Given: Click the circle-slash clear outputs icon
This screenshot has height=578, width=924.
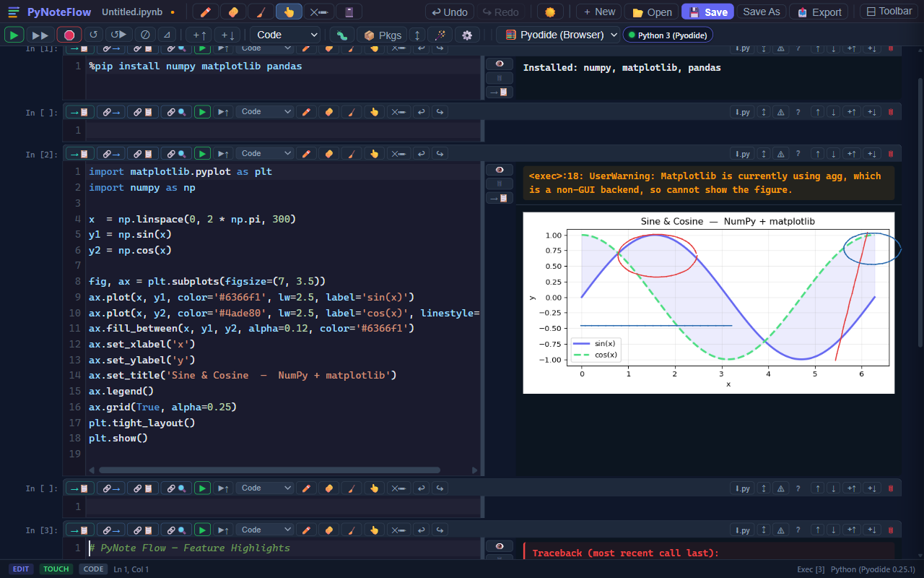Looking at the screenshot, I should pyautogui.click(x=145, y=35).
